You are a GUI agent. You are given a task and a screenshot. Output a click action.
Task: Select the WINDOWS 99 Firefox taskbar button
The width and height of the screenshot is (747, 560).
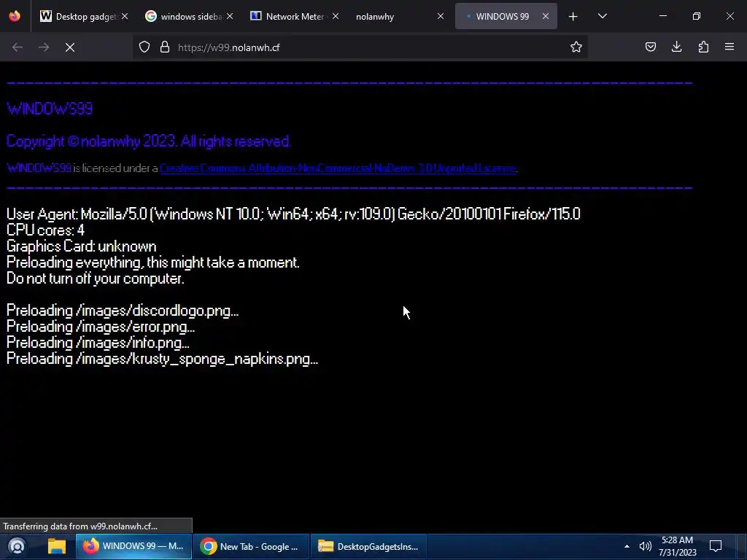pos(134,546)
